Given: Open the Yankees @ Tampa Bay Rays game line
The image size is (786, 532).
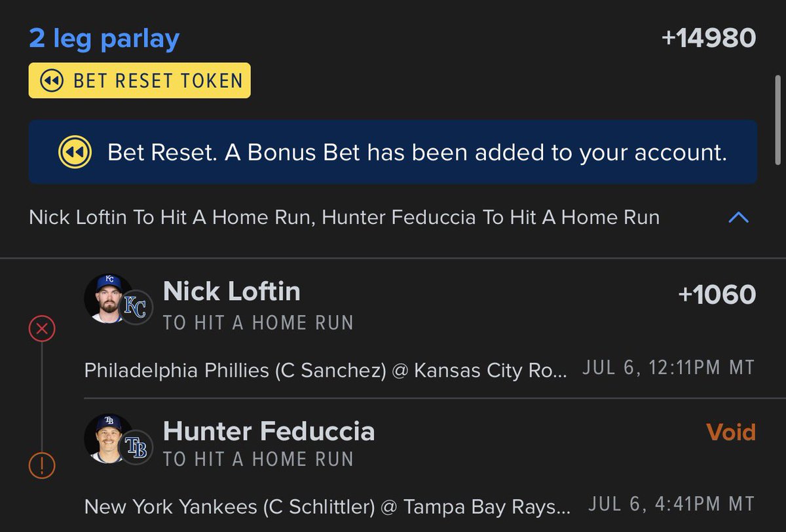Looking at the screenshot, I should [x=419, y=505].
